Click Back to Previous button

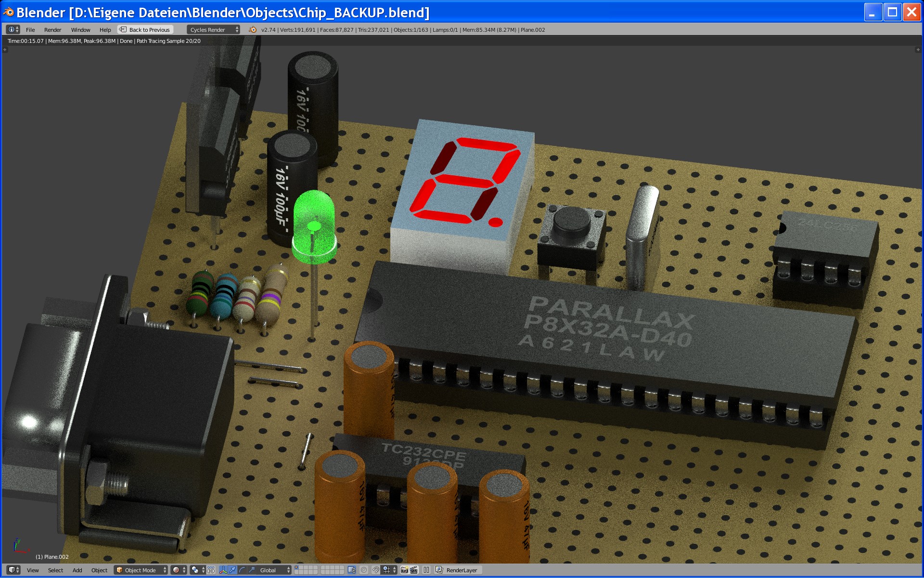[145, 30]
